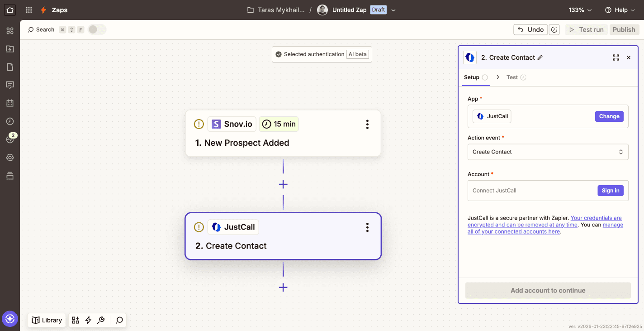Open version history clock icon beside Undo

point(554,29)
